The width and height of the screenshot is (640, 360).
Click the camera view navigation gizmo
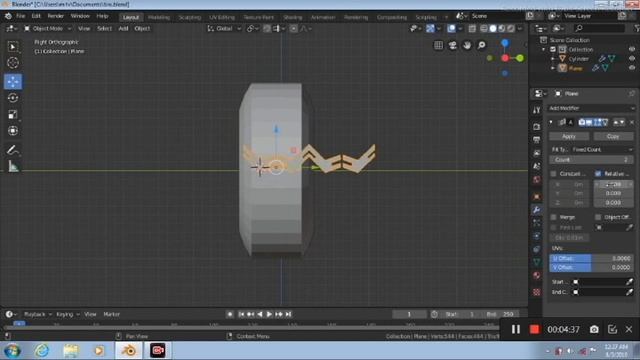(453, 45)
